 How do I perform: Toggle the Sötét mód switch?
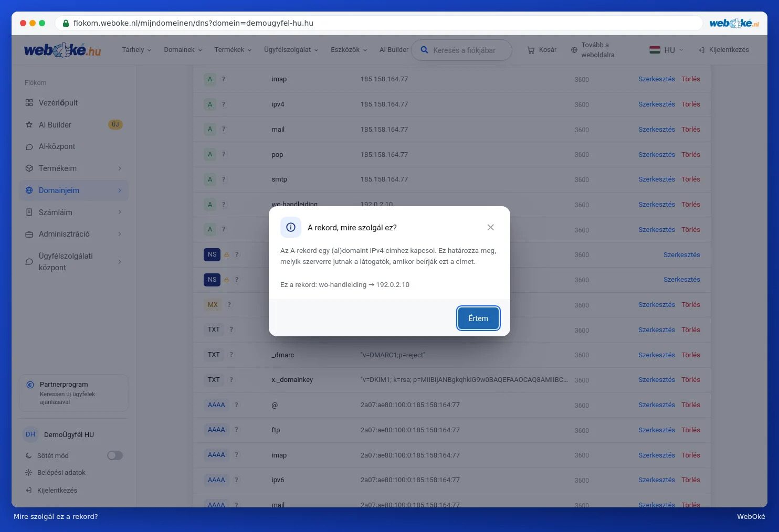(x=115, y=455)
